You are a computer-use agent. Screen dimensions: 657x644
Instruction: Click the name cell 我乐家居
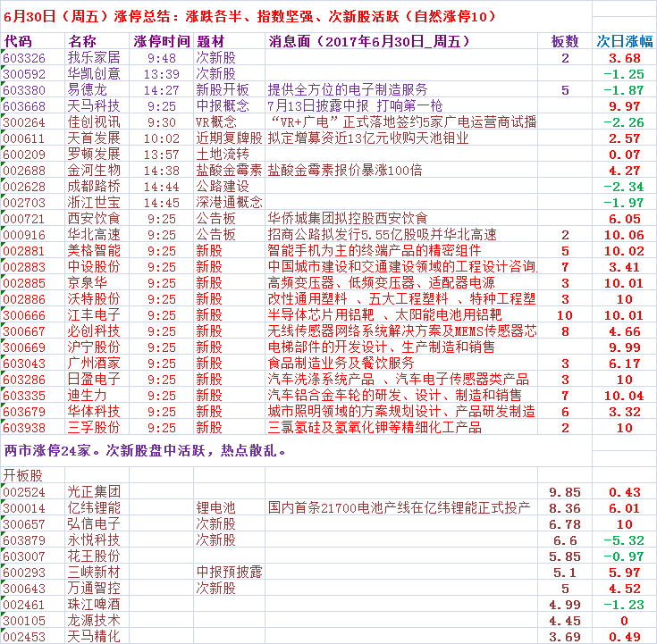click(97, 58)
